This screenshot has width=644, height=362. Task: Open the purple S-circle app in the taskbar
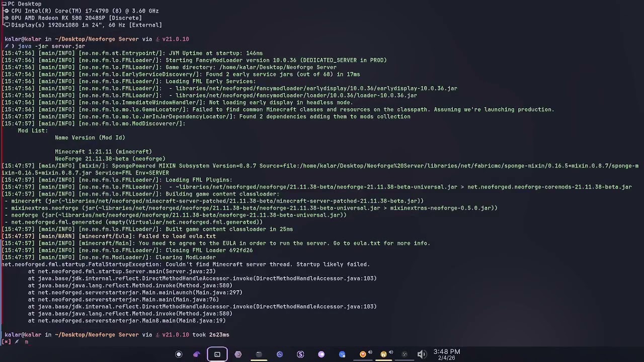click(x=300, y=354)
